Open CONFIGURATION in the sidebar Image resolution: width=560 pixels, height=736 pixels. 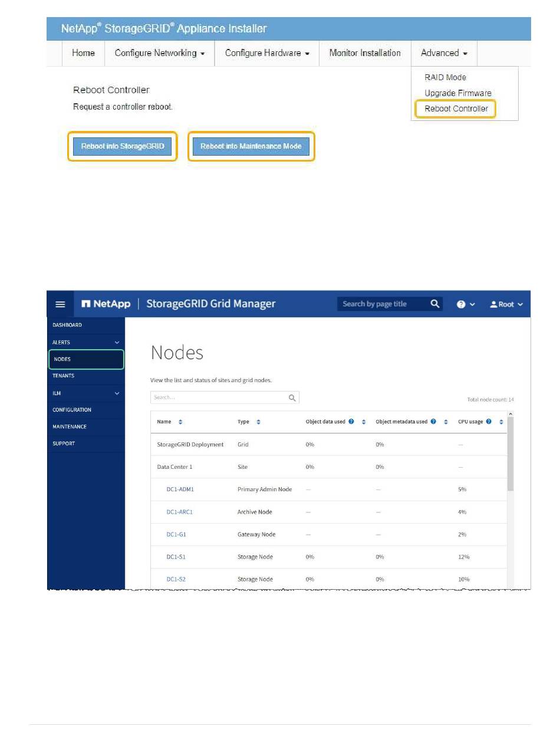click(72, 410)
